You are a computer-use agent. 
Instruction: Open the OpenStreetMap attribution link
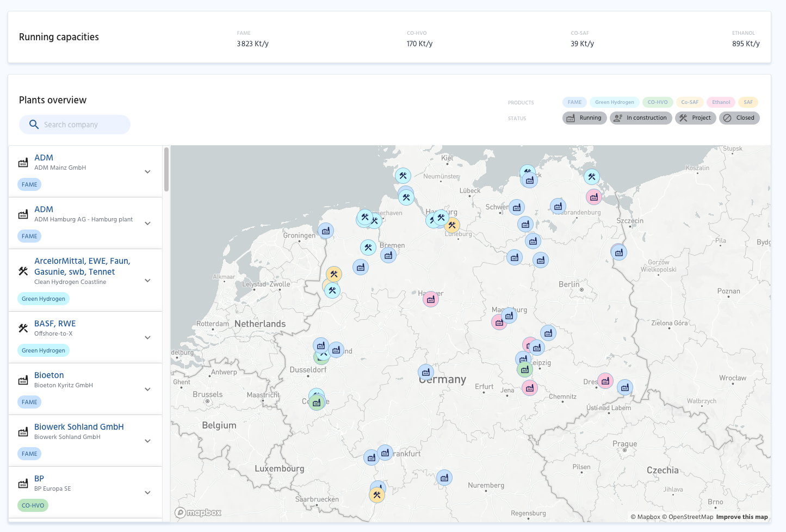688,517
